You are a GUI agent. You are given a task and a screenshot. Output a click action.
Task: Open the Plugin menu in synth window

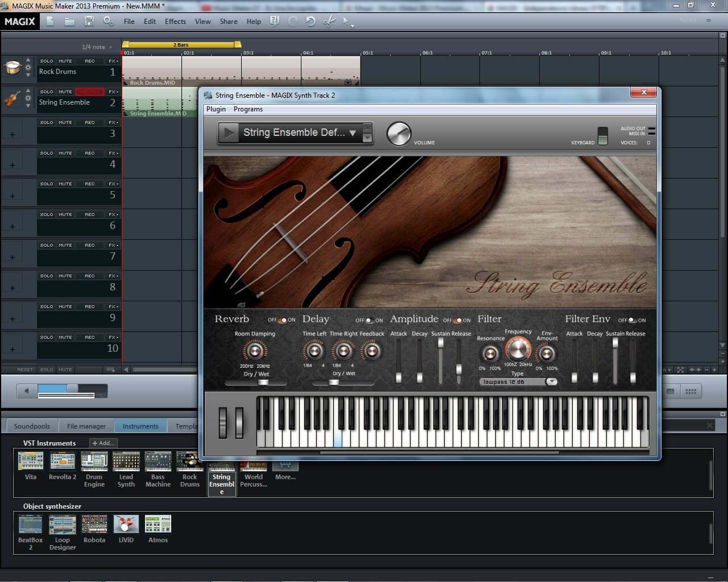coord(216,109)
